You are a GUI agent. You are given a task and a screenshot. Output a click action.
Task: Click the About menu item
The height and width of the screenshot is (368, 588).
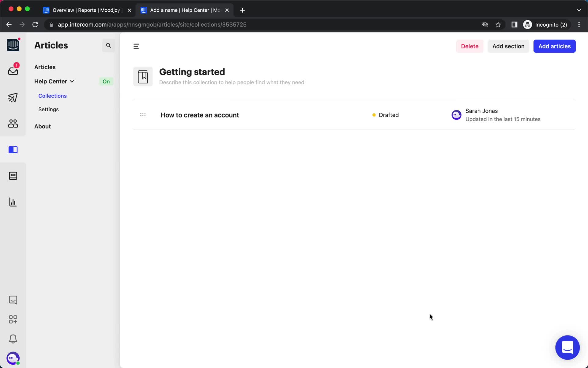[x=42, y=126]
